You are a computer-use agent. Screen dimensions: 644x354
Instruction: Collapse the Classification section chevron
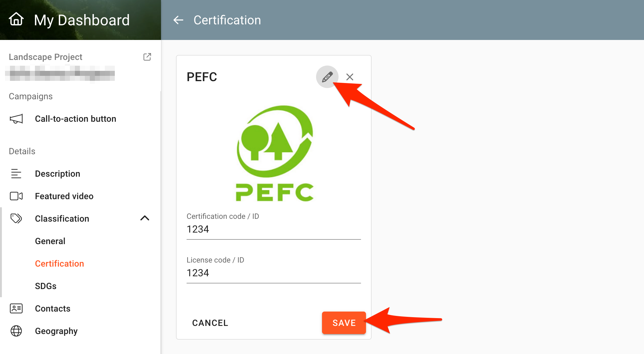click(145, 218)
